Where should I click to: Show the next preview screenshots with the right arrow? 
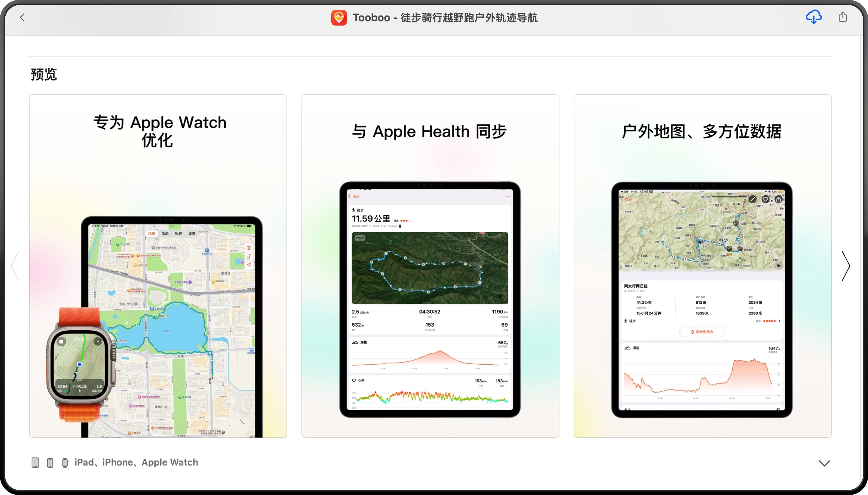coord(846,266)
